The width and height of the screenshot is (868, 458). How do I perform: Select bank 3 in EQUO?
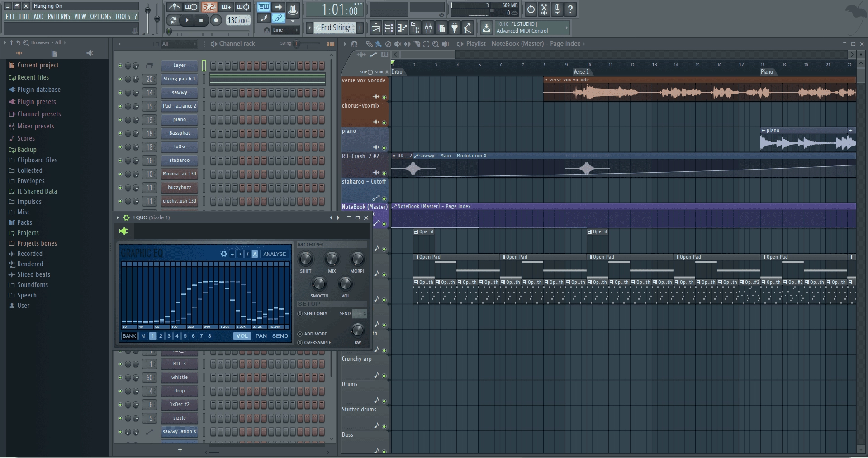click(169, 336)
